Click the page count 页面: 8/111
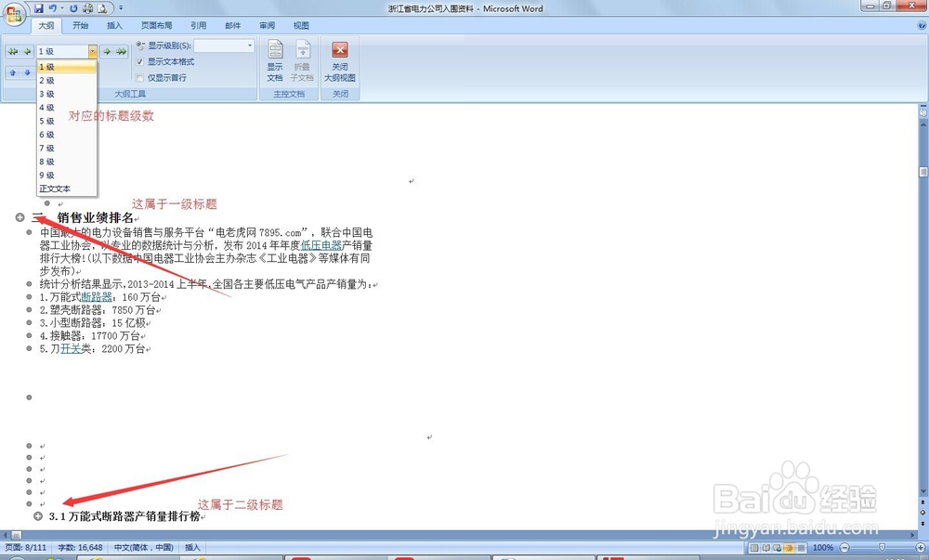The height and width of the screenshot is (560, 929). click(x=26, y=548)
